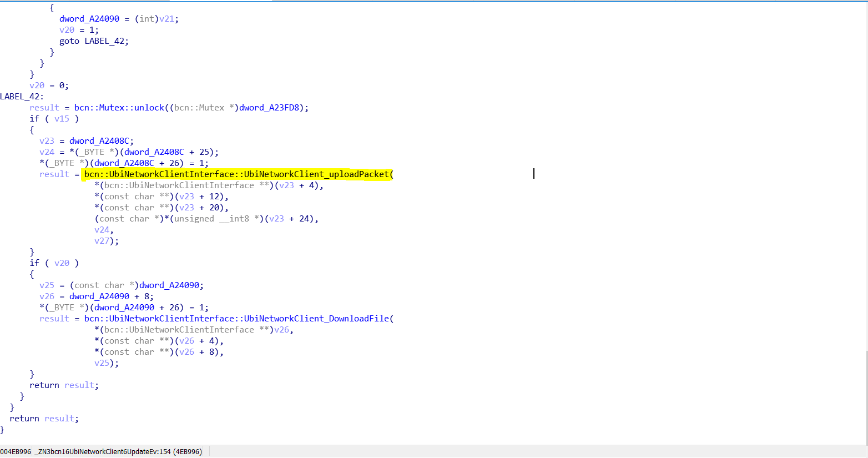Click the bcn::Mutex::unlock call
Image resolution: width=868 pixels, height=458 pixels.
point(119,108)
